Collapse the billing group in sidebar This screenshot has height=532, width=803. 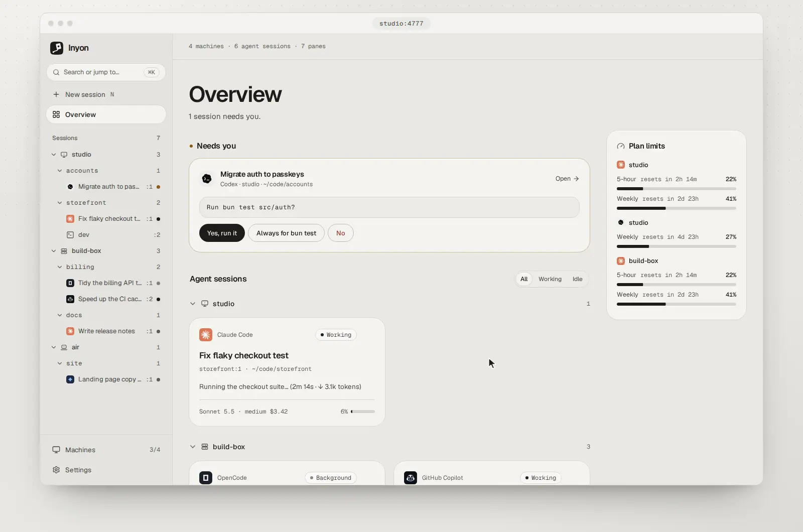click(60, 267)
